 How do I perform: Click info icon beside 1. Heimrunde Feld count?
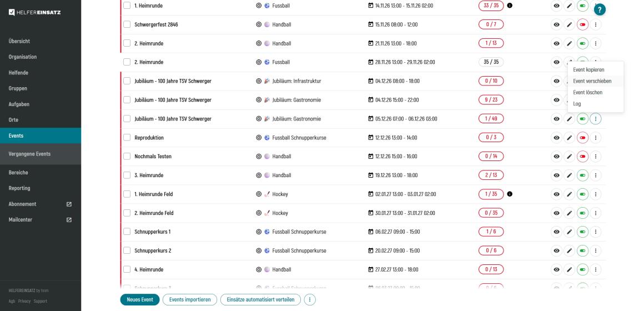[510, 194]
